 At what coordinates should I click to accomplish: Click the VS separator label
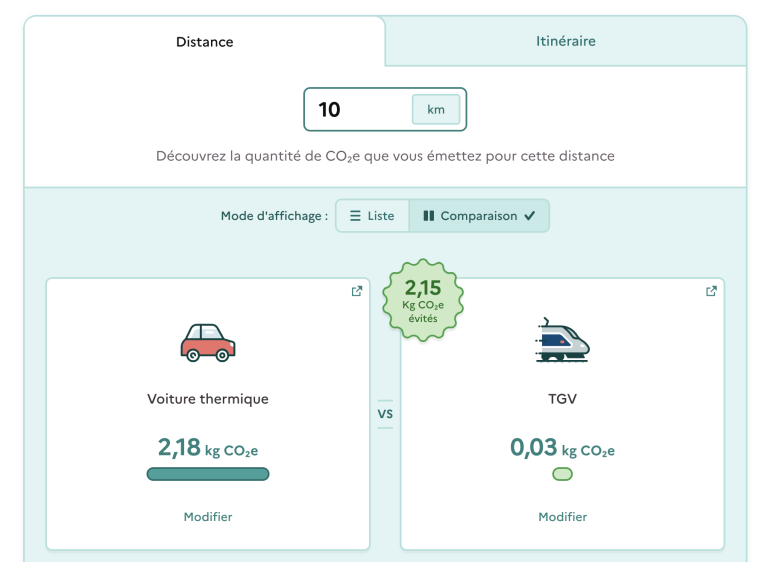[385, 414]
